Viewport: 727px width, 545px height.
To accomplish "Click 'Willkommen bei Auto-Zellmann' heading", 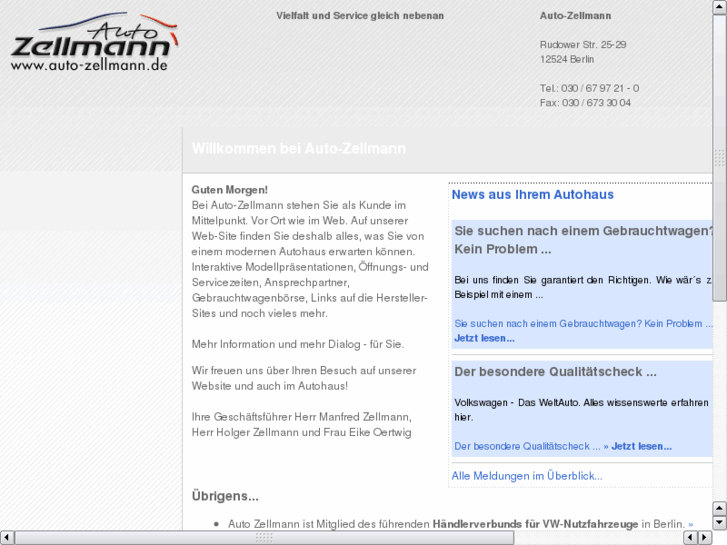I will pyautogui.click(x=299, y=148).
